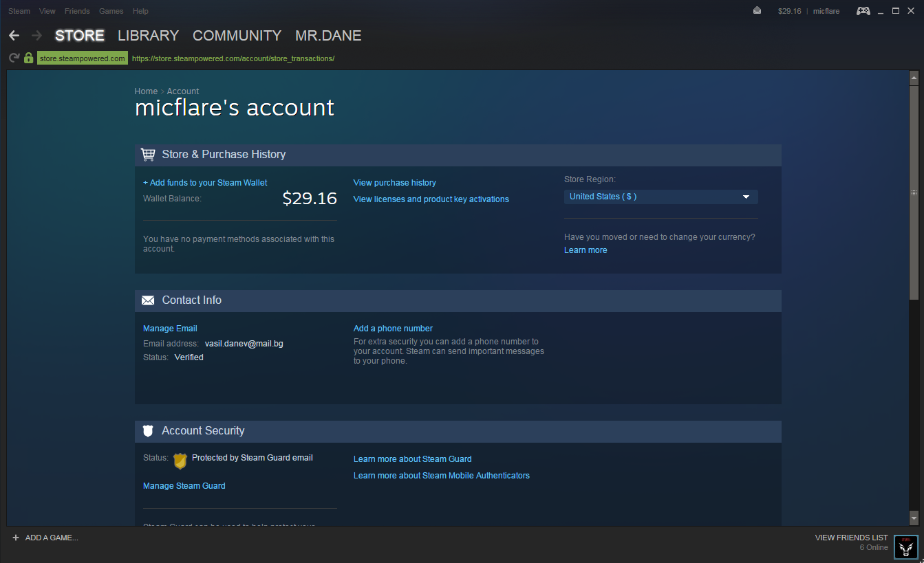This screenshot has height=563, width=924.
Task: Switch to Big Picture controller icon
Action: click(x=863, y=11)
